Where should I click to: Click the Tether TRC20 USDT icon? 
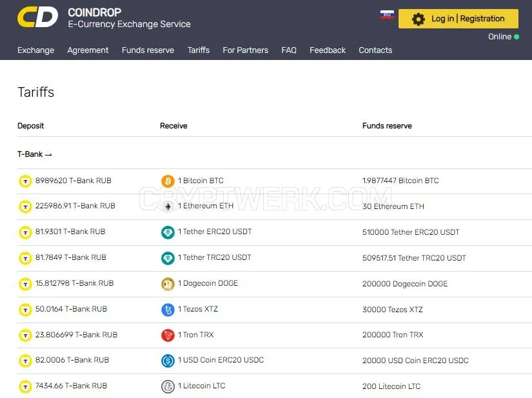pyautogui.click(x=168, y=258)
